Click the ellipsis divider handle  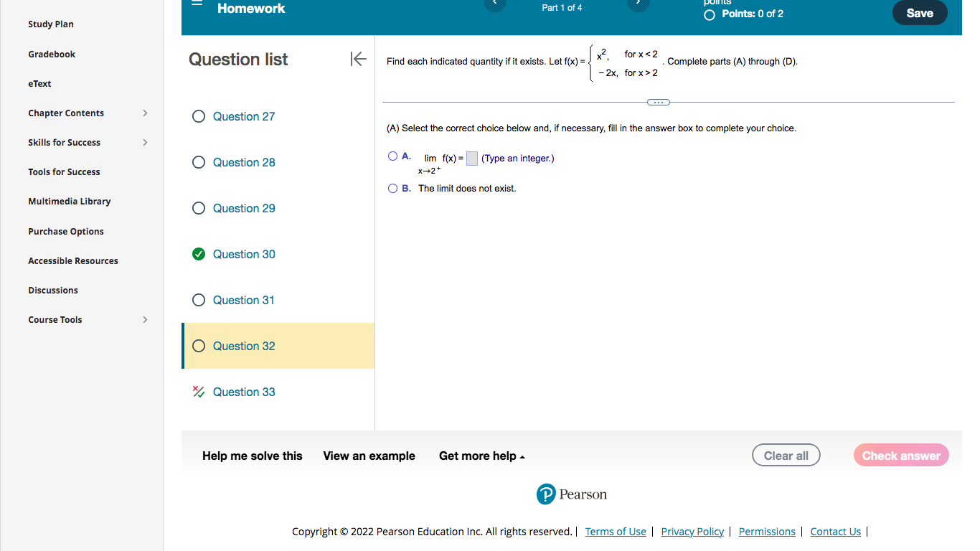click(x=658, y=102)
